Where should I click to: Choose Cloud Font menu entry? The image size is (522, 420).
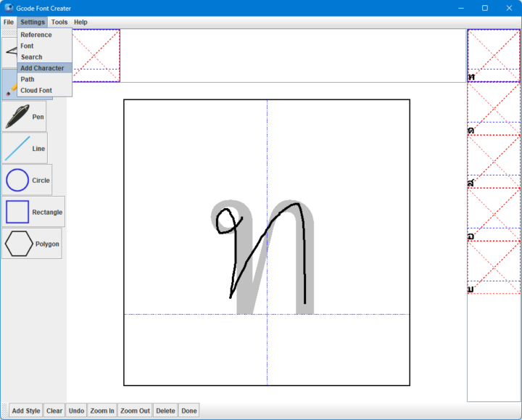click(45, 90)
